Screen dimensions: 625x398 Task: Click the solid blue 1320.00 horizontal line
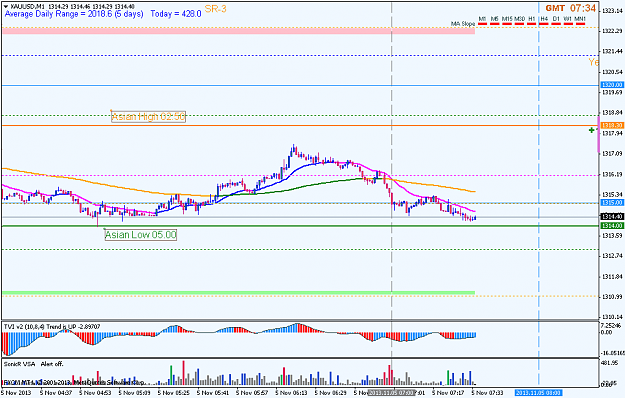click(300, 85)
